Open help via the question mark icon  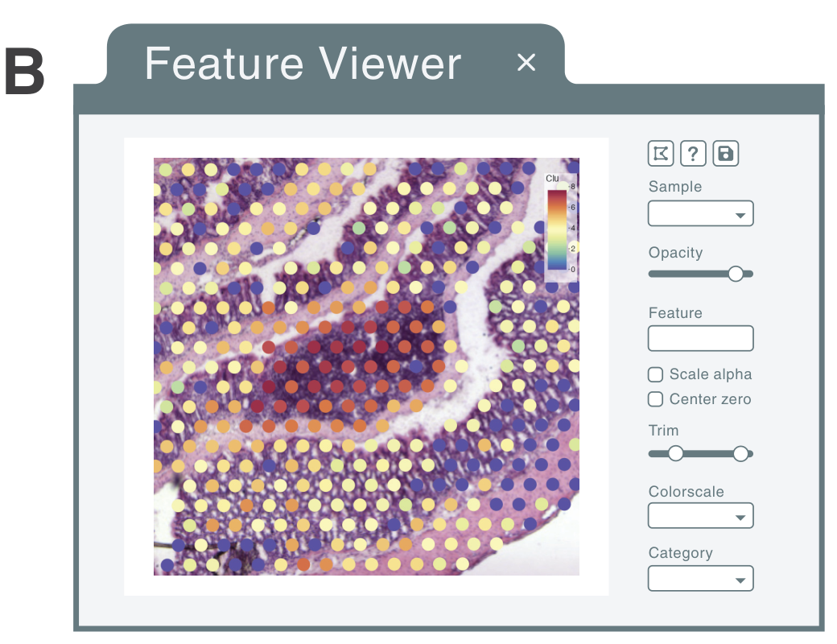(693, 153)
